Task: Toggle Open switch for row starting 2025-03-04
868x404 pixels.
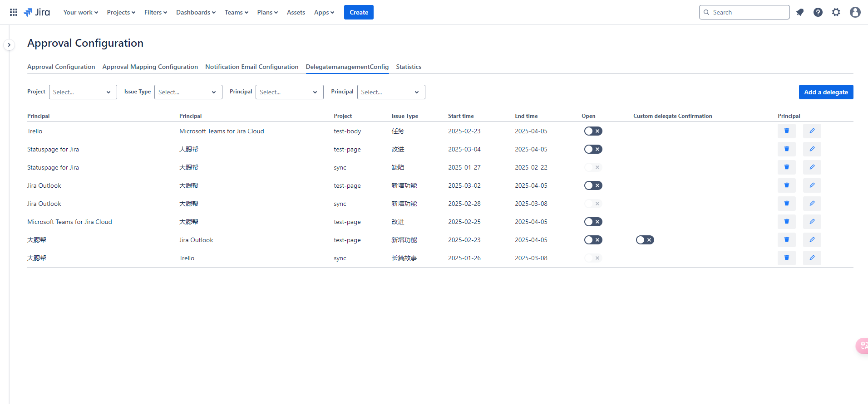Action: tap(593, 149)
